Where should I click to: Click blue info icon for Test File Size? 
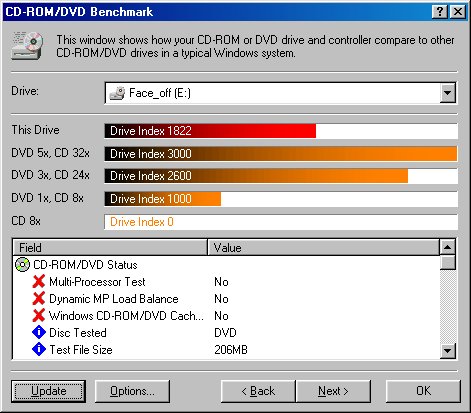tap(39, 349)
